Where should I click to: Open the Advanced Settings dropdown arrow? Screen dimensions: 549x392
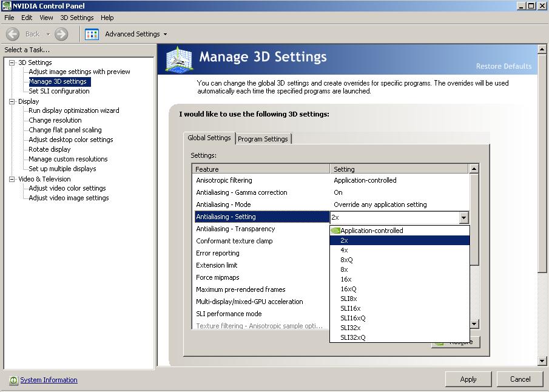click(x=165, y=35)
